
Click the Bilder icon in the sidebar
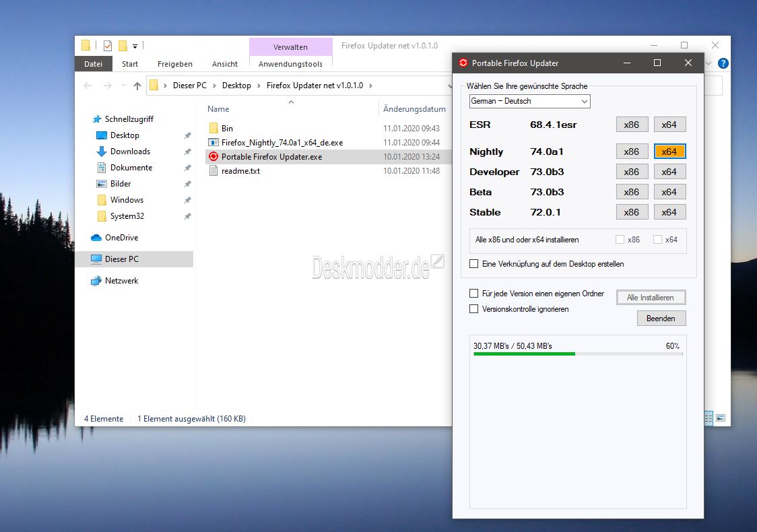tap(102, 184)
